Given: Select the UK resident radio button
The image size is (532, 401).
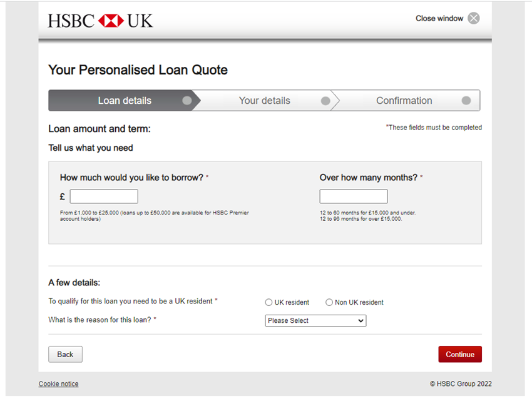Looking at the screenshot, I should coord(269,302).
